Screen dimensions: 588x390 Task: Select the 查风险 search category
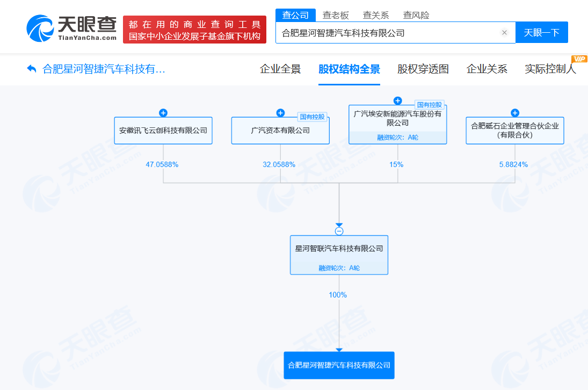tap(417, 15)
